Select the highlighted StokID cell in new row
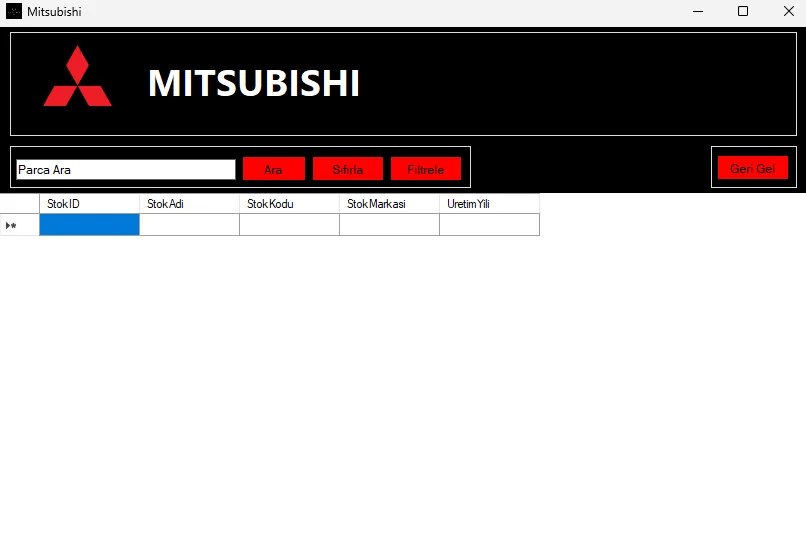Image resolution: width=806 pixels, height=550 pixels. [x=89, y=225]
